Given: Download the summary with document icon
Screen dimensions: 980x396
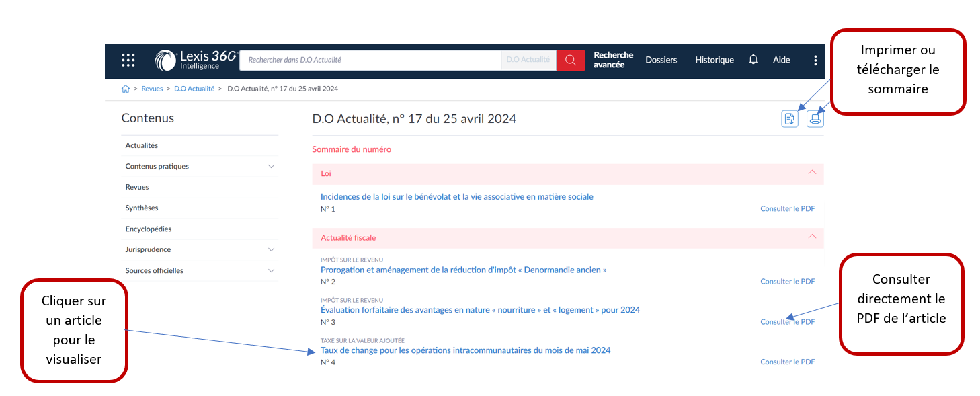Looking at the screenshot, I should coord(790,119).
